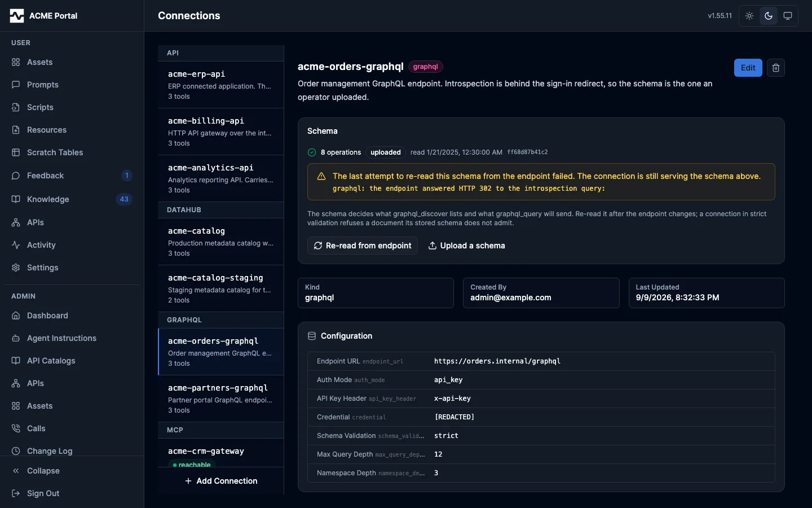
Task: Click endpoint URL https://orders.internal/graphql
Action: click(x=497, y=361)
